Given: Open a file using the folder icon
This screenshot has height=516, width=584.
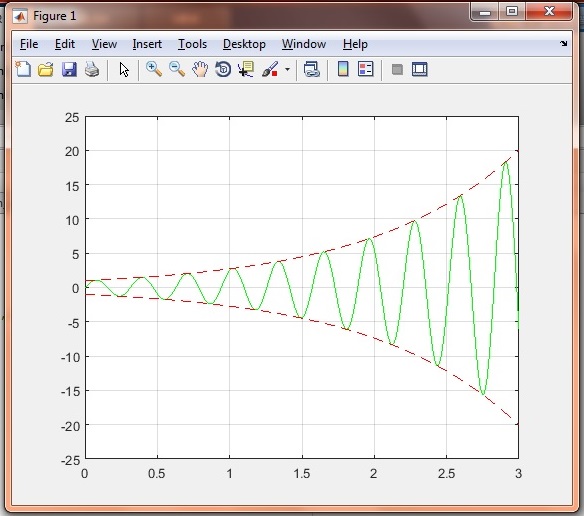Looking at the screenshot, I should (46, 70).
